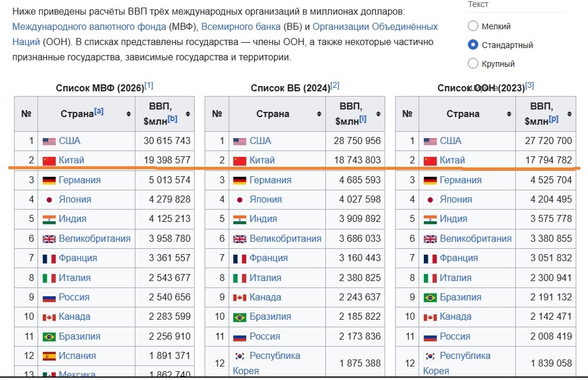Screen dimensions: 588x380
Task: Click the Япония flag in ООН table
Action: coord(430,200)
